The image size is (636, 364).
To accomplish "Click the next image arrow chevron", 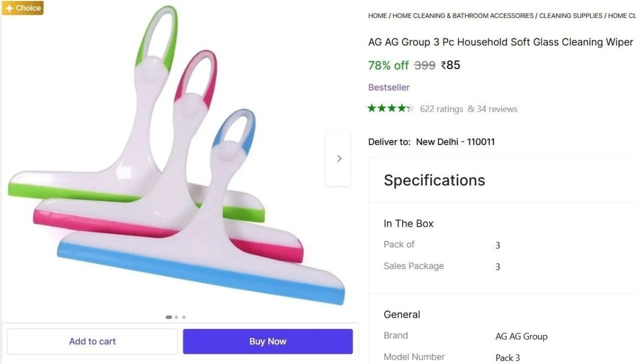I will (339, 158).
